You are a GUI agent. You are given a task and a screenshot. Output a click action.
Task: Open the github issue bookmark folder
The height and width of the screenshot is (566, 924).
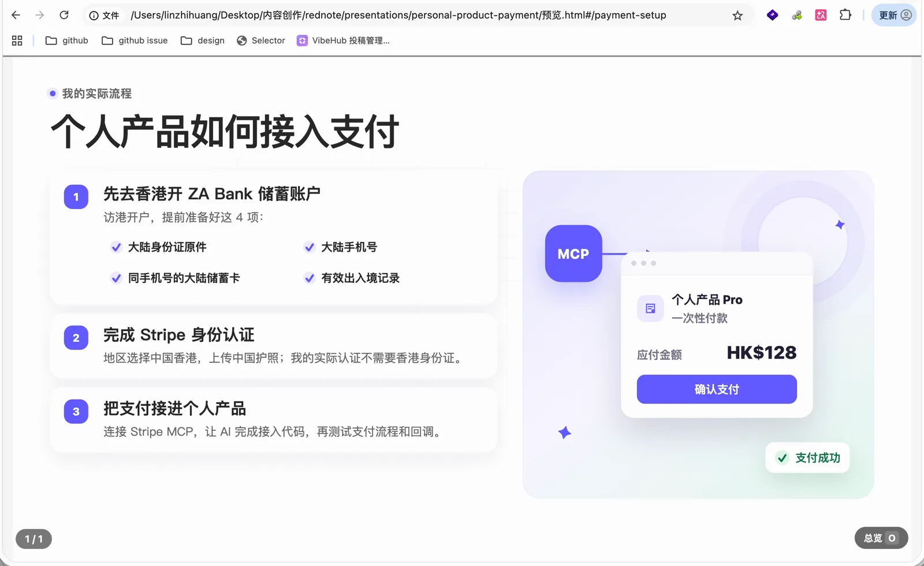tap(135, 40)
